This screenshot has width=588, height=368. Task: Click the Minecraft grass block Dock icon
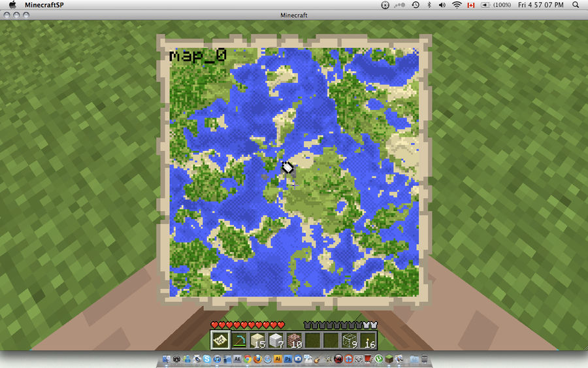coord(389,359)
